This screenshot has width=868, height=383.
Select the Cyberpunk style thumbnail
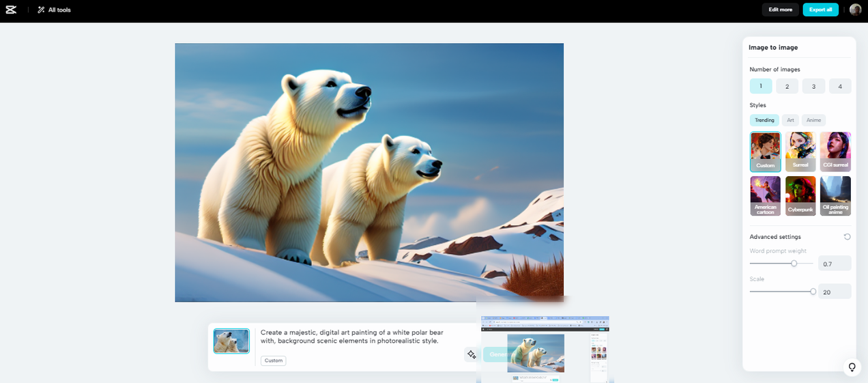point(800,196)
